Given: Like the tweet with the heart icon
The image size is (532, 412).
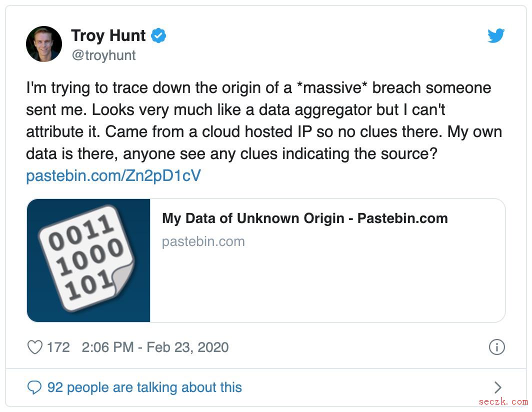Looking at the screenshot, I should [x=34, y=347].
